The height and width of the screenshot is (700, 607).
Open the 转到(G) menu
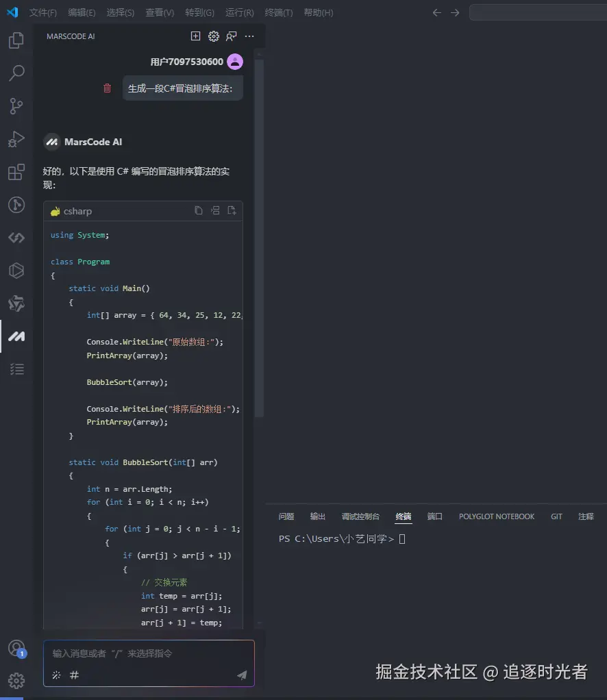click(199, 12)
